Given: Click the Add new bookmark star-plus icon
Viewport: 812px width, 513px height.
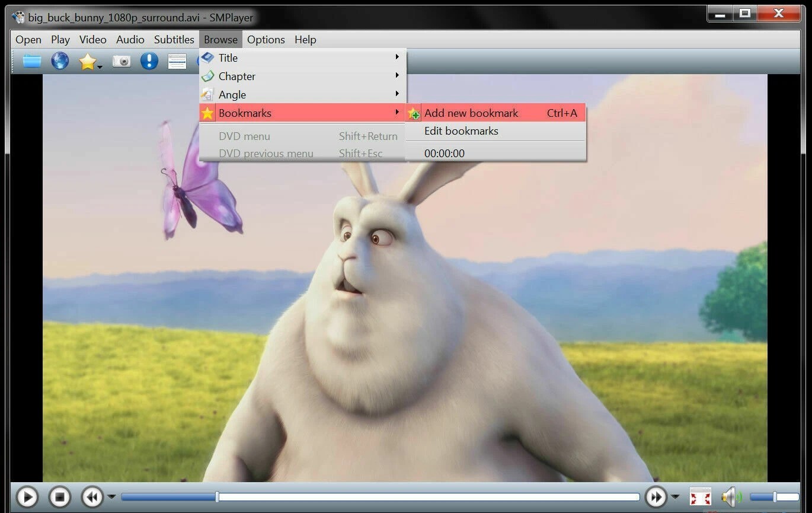Looking at the screenshot, I should pyautogui.click(x=414, y=113).
